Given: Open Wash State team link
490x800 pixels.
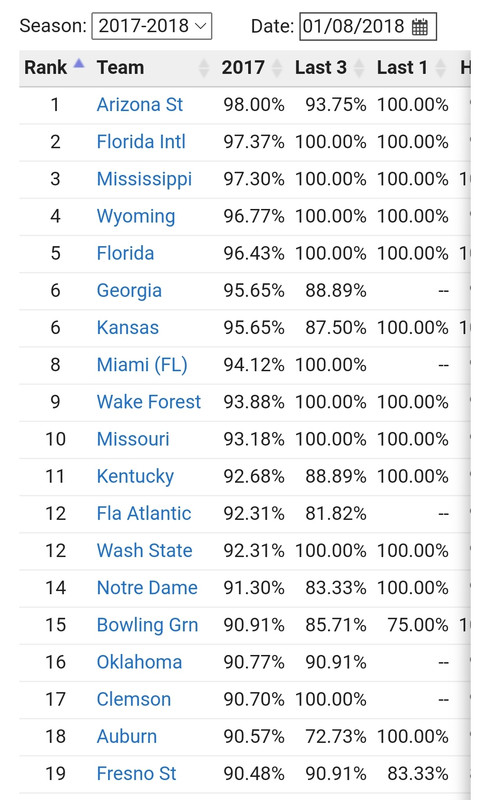Looking at the screenshot, I should (x=144, y=551).
